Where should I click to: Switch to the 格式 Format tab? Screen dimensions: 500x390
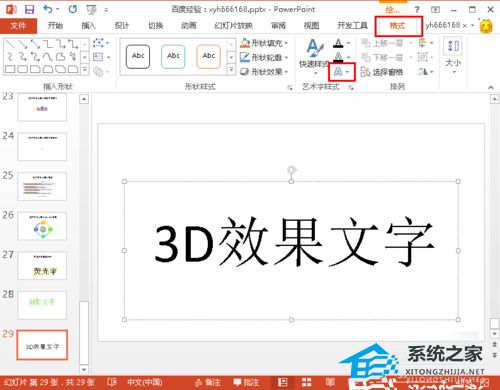tap(398, 26)
